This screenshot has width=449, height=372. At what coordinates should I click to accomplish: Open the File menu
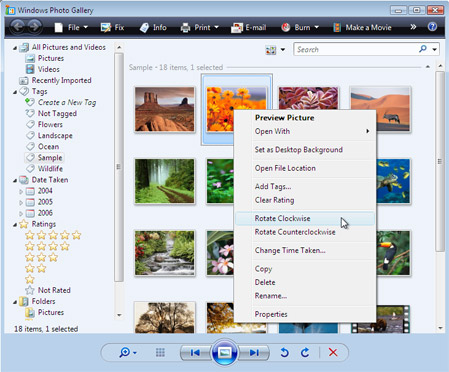click(x=71, y=27)
